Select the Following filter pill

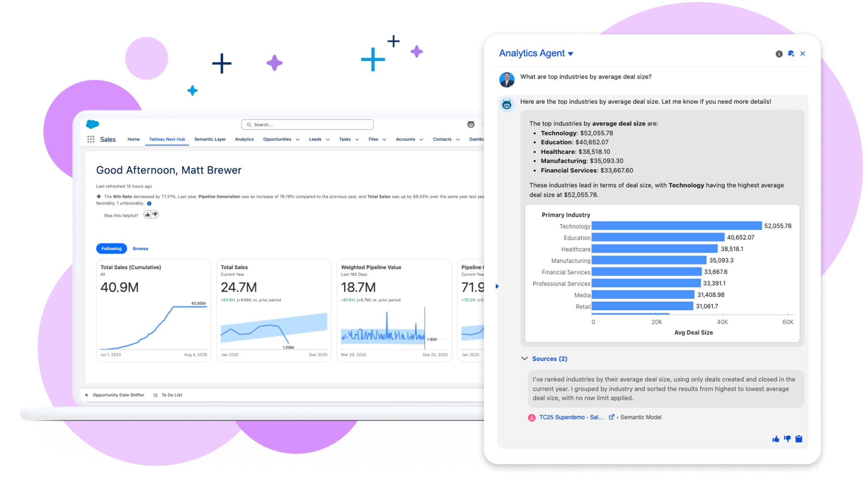pos(112,249)
